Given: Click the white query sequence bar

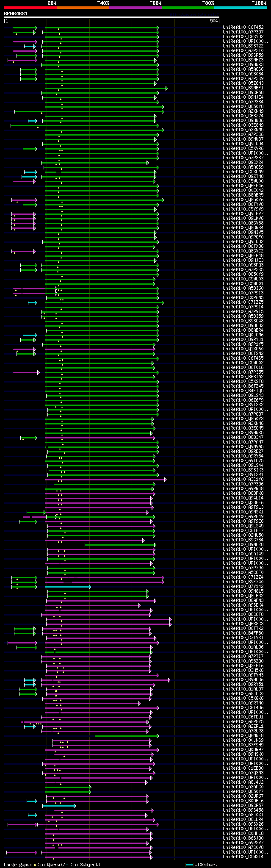Looking at the screenshot, I should 112,17.
